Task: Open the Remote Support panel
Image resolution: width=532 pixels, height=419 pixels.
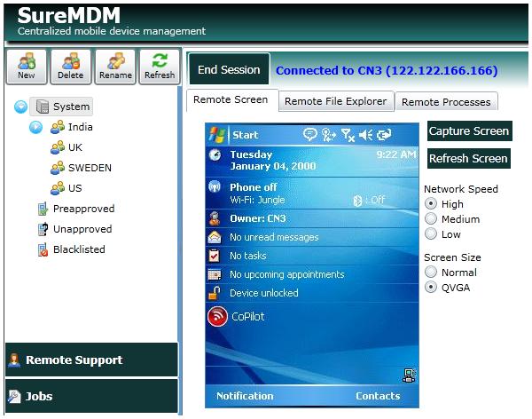Action: tap(91, 360)
